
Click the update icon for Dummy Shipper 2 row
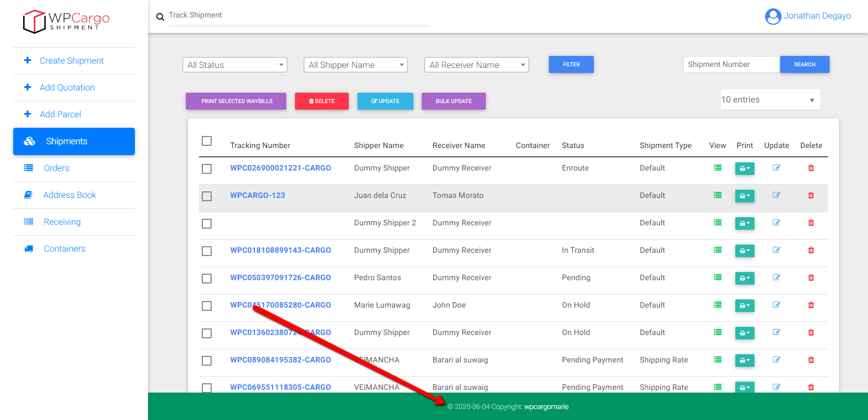click(x=776, y=223)
